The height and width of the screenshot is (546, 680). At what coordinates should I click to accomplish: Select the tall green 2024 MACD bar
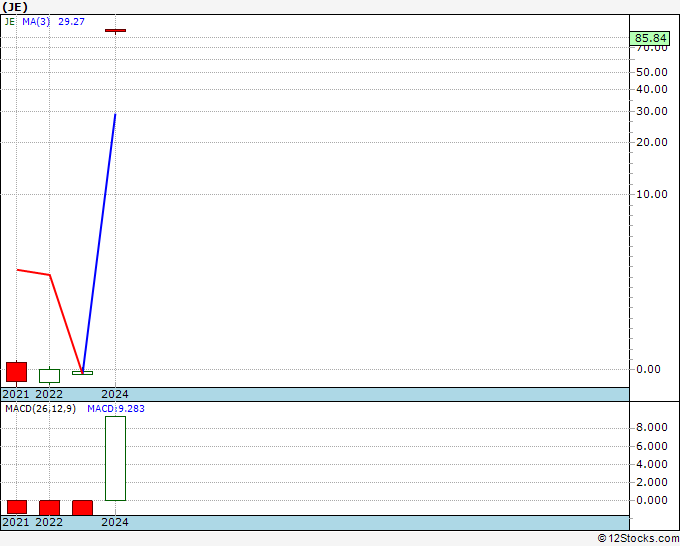click(x=115, y=458)
